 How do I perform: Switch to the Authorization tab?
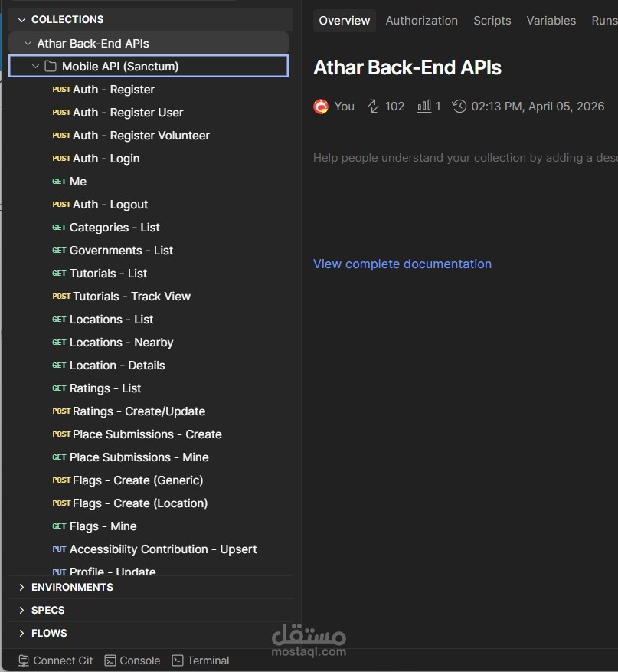point(421,21)
